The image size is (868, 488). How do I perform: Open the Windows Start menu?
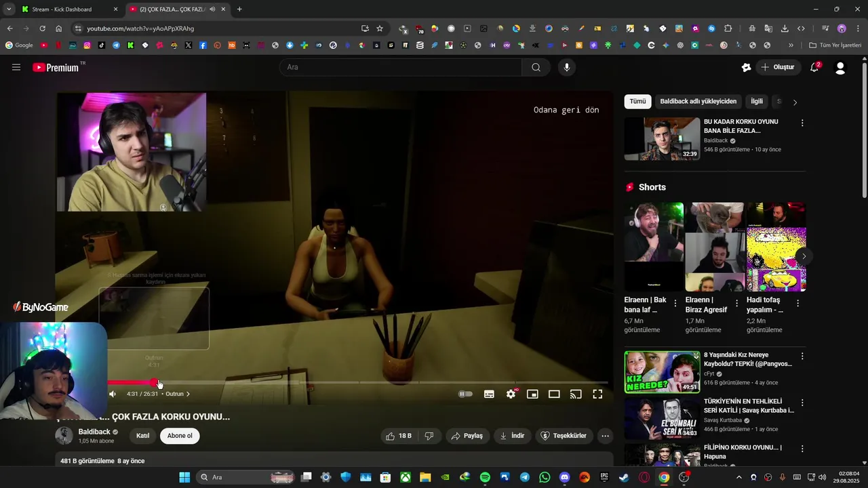point(184,477)
